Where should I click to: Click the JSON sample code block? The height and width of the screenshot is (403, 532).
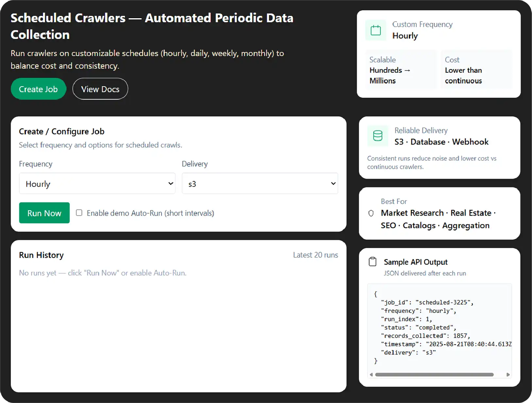click(439, 327)
